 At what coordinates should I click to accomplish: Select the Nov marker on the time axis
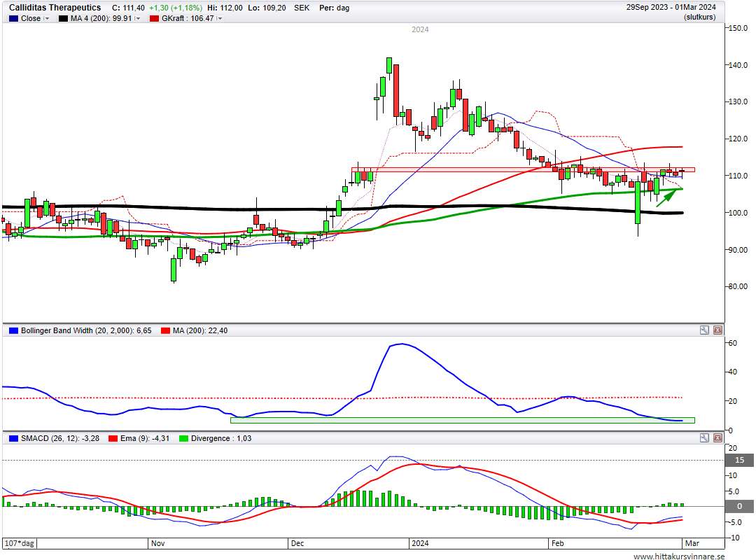(x=157, y=543)
